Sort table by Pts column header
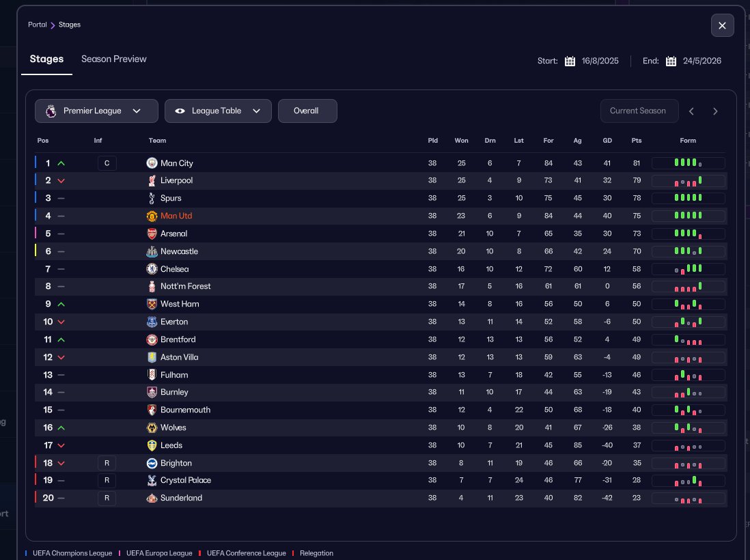Viewport: 750px width, 560px height. pos(636,141)
